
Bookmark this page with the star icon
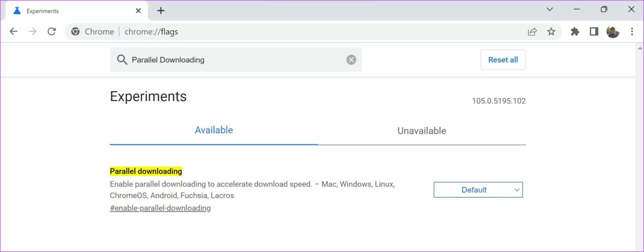[552, 31]
